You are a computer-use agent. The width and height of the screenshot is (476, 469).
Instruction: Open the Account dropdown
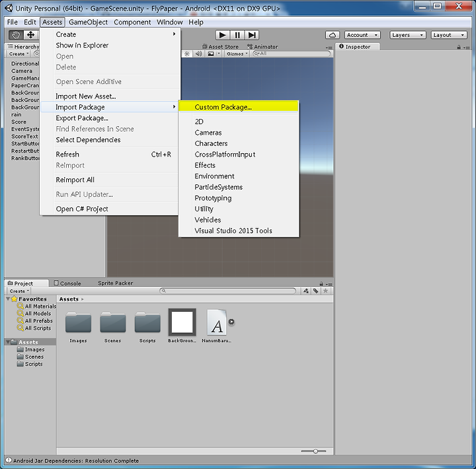click(362, 35)
